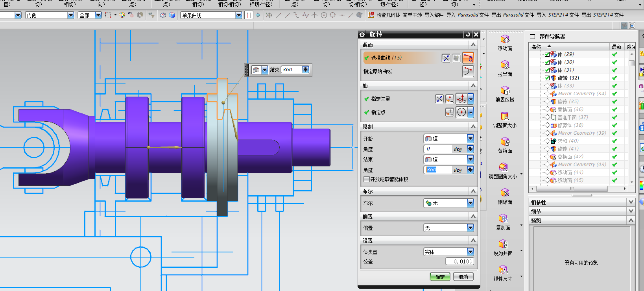Click the 公差 tolerance field showing 0.0100
This screenshot has width=644, height=291.
click(460, 261)
